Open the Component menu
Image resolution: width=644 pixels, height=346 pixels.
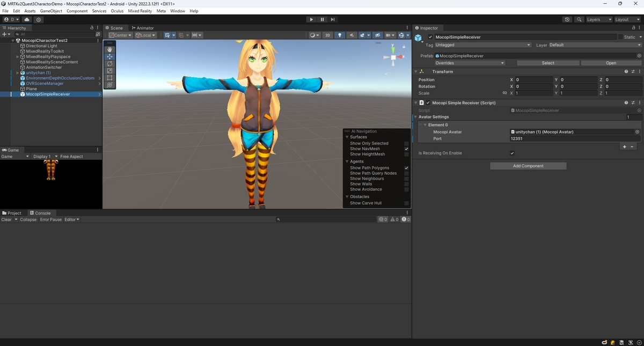(x=77, y=11)
